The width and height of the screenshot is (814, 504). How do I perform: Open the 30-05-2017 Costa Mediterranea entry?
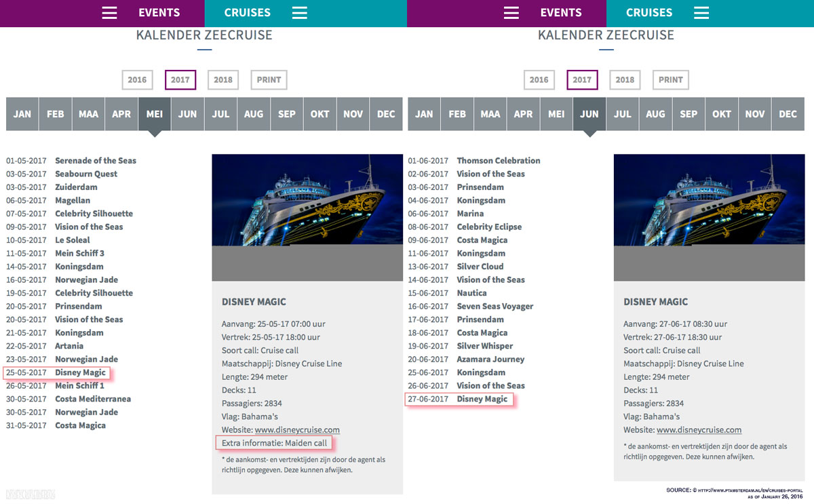[x=69, y=399]
